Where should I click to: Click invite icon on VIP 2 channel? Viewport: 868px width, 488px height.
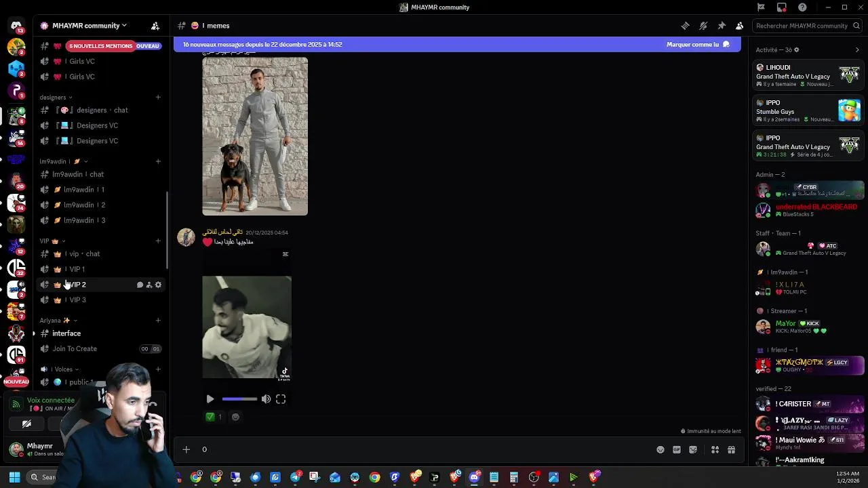(149, 285)
